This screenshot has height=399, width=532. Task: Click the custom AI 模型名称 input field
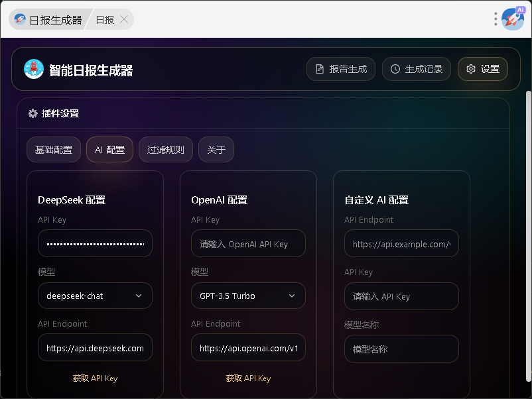click(x=401, y=349)
